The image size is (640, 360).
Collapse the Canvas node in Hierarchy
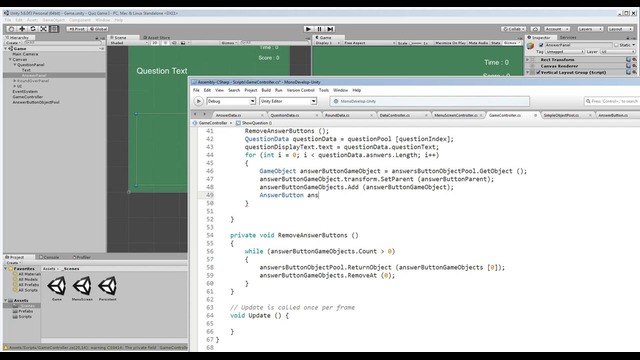pos(11,59)
